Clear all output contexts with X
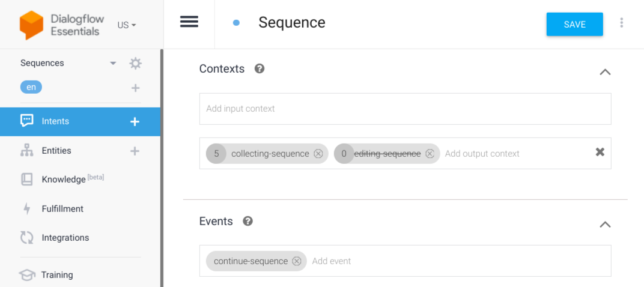The width and height of the screenshot is (644, 287). tap(600, 153)
